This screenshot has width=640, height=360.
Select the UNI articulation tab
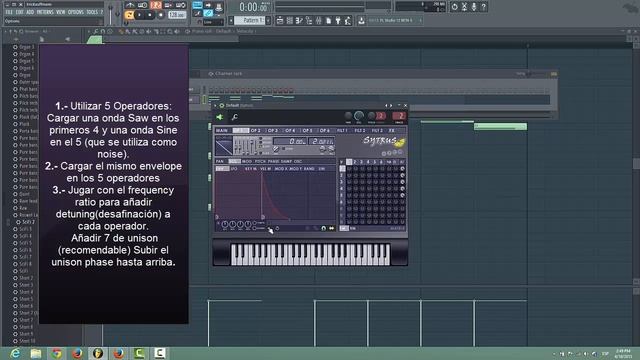tap(322, 169)
